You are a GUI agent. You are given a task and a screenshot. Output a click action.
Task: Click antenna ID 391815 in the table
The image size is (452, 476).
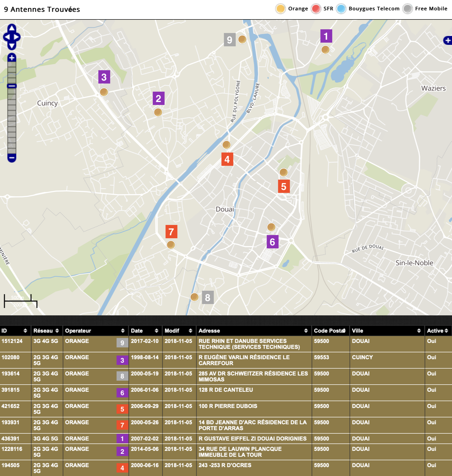10,390
